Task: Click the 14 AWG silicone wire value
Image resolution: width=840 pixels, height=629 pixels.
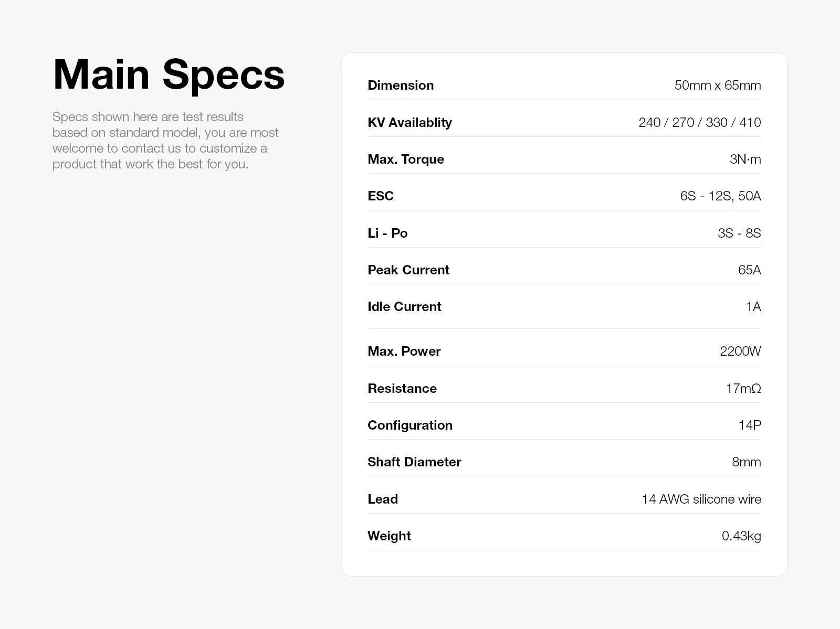Action: [701, 499]
